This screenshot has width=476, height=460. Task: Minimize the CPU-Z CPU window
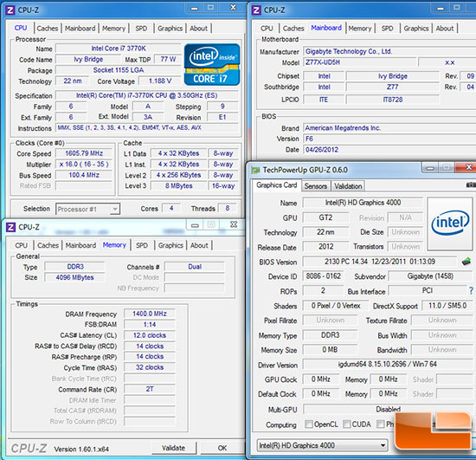point(195,8)
